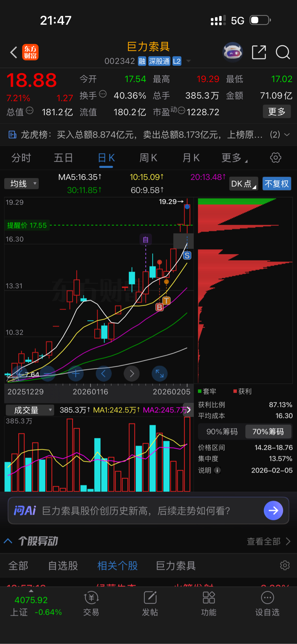The width and height of the screenshot is (297, 644).
Task: Open the 龙虎榜 news headline
Action: (142, 135)
